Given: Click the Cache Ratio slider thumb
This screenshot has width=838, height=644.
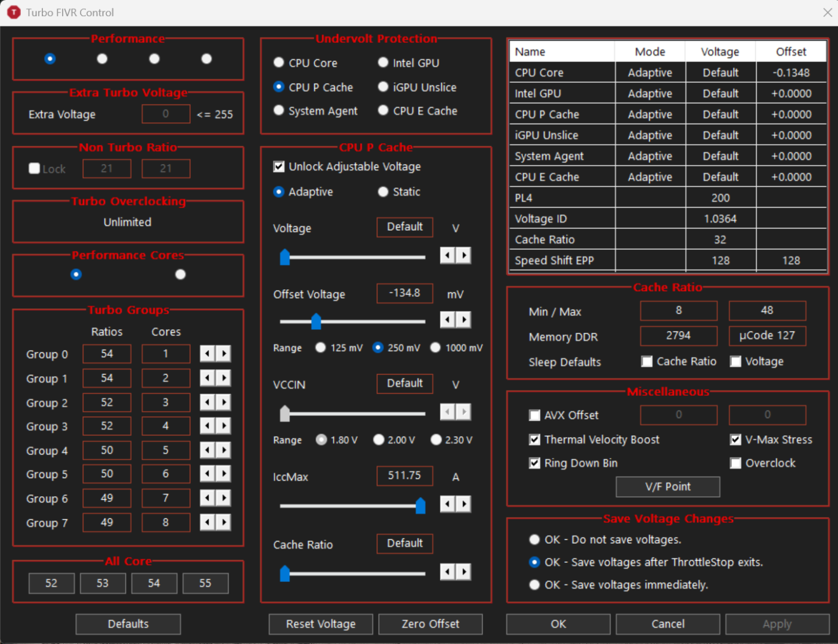Looking at the screenshot, I should point(285,574).
